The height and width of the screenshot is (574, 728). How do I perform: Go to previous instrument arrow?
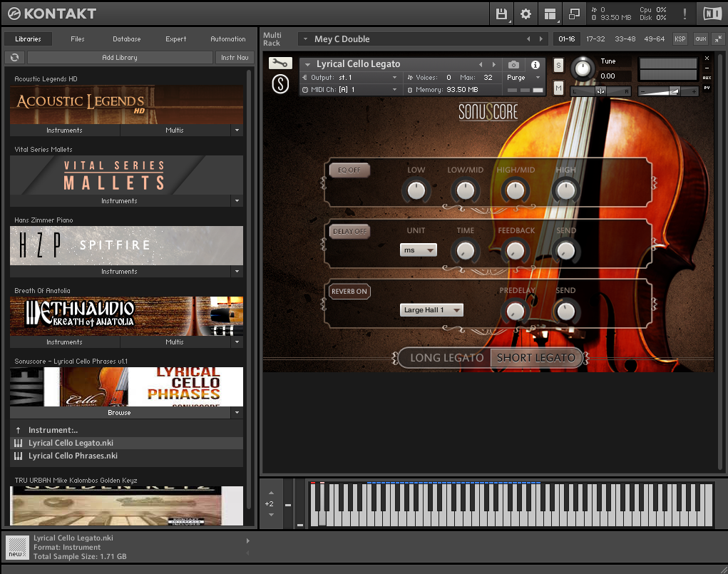pos(481,65)
